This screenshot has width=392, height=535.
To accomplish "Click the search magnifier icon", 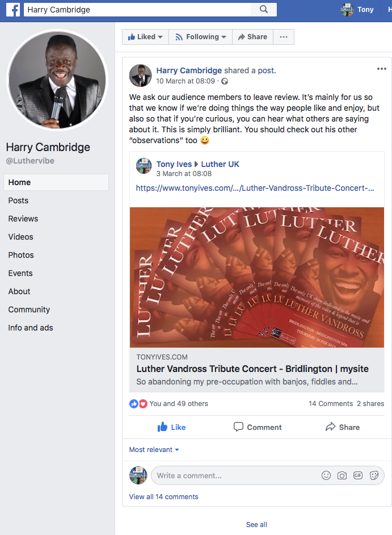I will click(x=264, y=10).
